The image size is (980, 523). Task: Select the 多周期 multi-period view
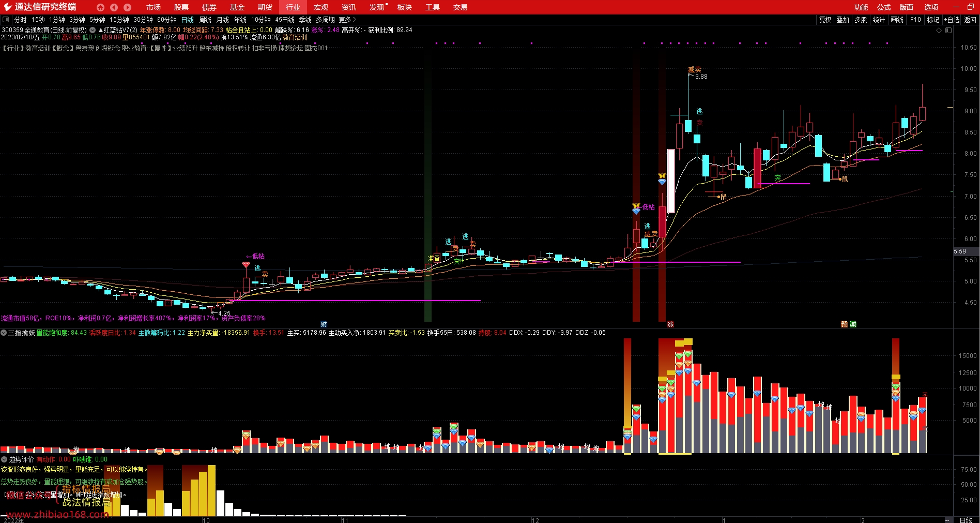click(325, 20)
